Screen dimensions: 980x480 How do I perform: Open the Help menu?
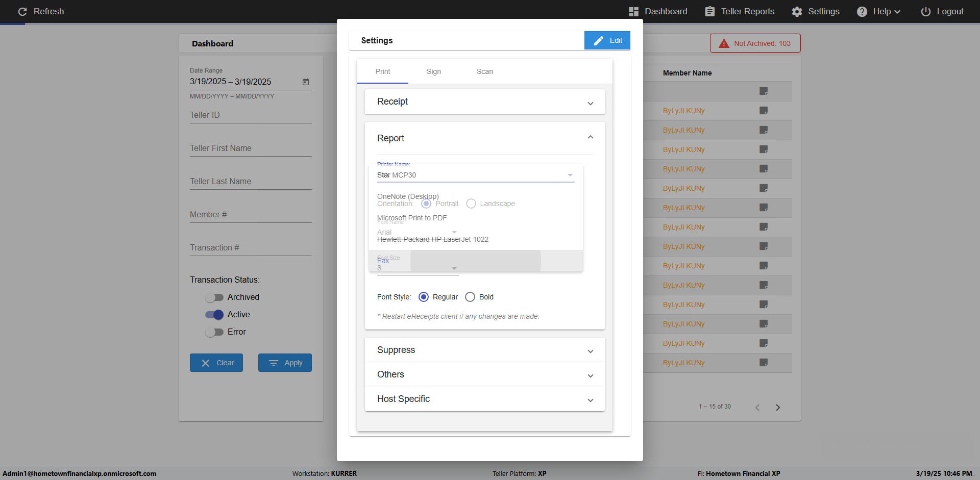point(878,11)
